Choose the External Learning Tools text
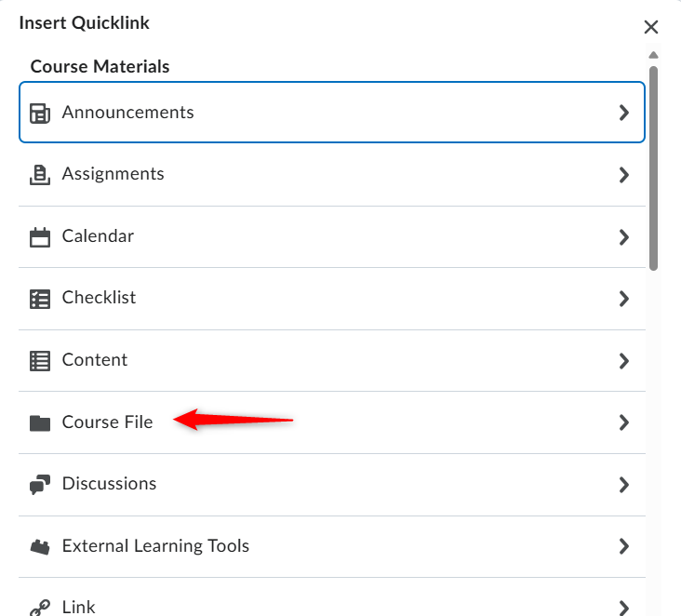This screenshot has height=616, width=681. [155, 546]
